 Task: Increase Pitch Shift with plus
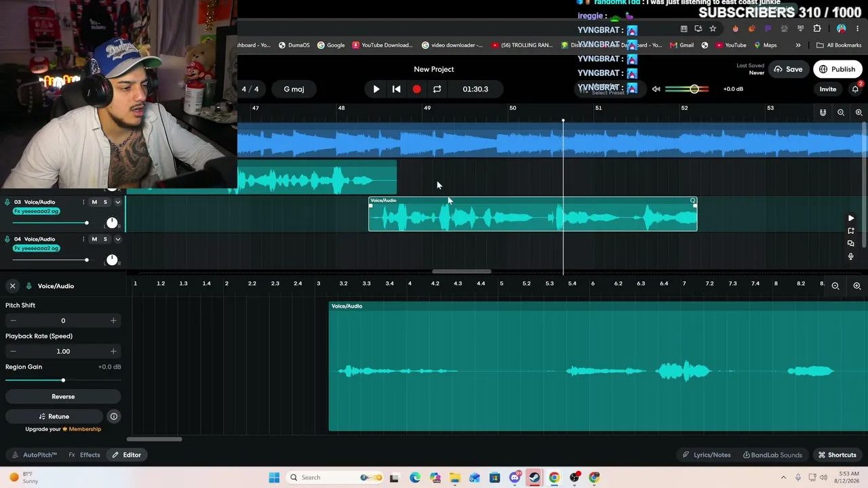(x=113, y=321)
